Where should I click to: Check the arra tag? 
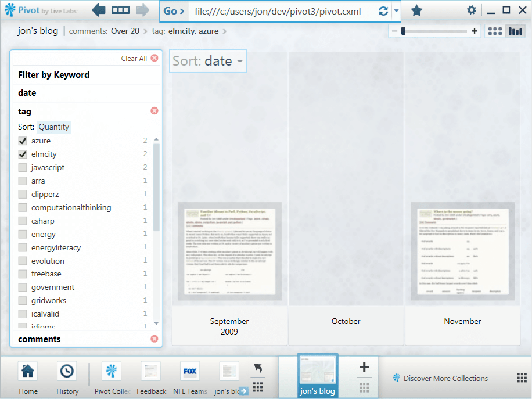point(23,181)
